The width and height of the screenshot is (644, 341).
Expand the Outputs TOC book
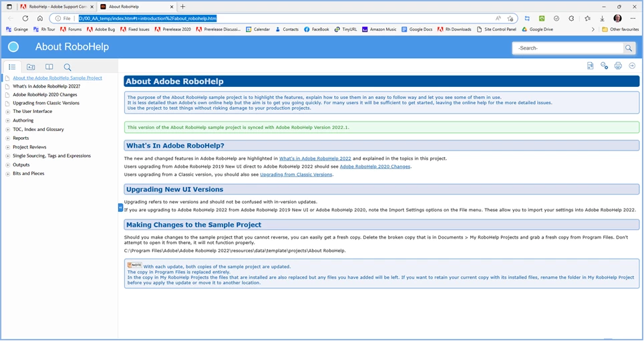click(7, 165)
